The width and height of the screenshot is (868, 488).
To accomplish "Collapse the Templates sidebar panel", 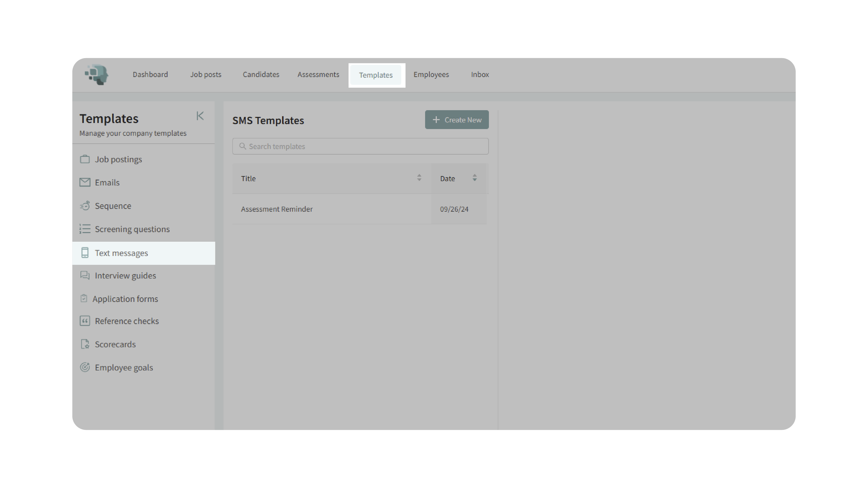I will [200, 116].
